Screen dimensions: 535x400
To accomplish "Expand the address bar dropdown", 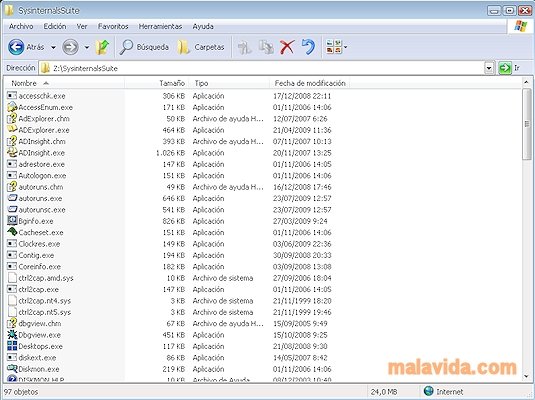I will click(x=489, y=68).
